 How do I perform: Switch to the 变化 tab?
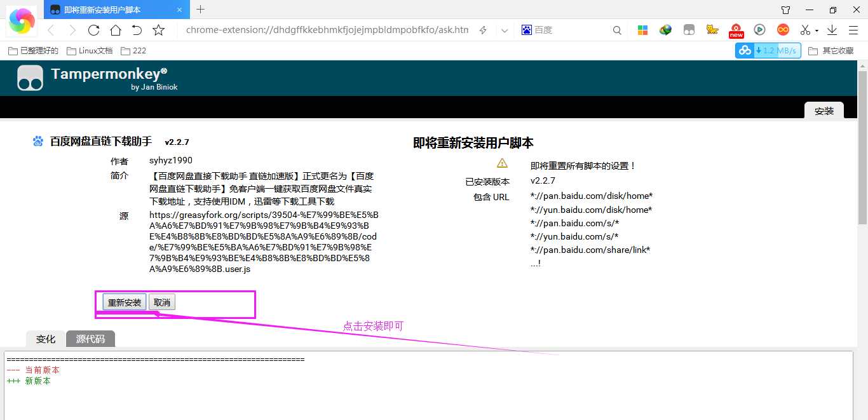tap(46, 339)
